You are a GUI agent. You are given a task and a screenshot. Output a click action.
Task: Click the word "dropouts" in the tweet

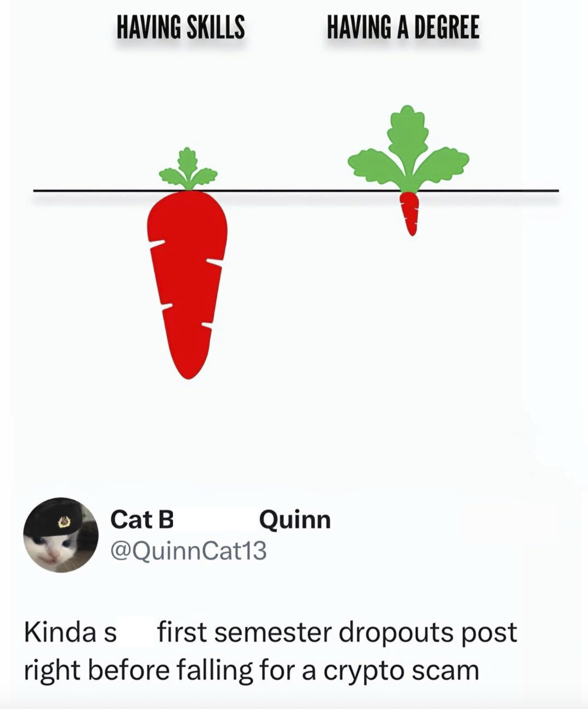point(395,632)
